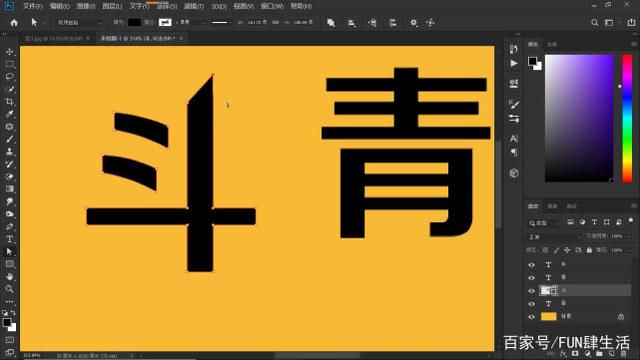This screenshot has width=640, height=360.
Task: Select the Eyedropper tool
Action: pyautogui.click(x=9, y=114)
